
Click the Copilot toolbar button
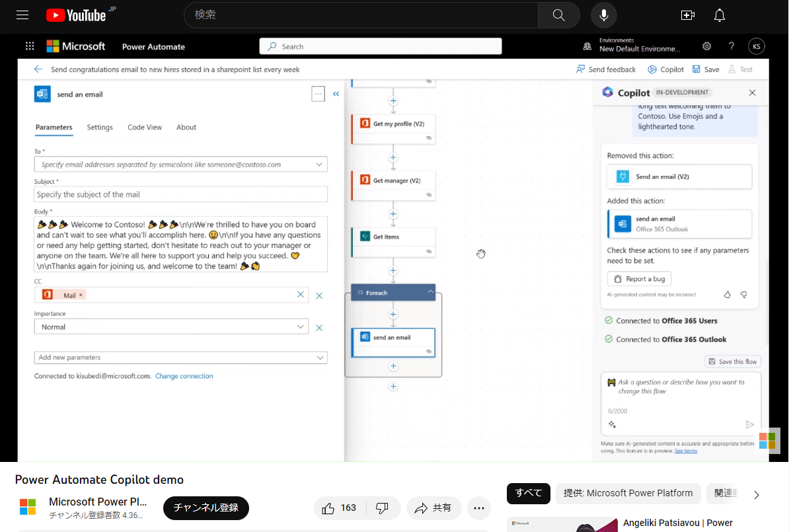click(x=665, y=69)
